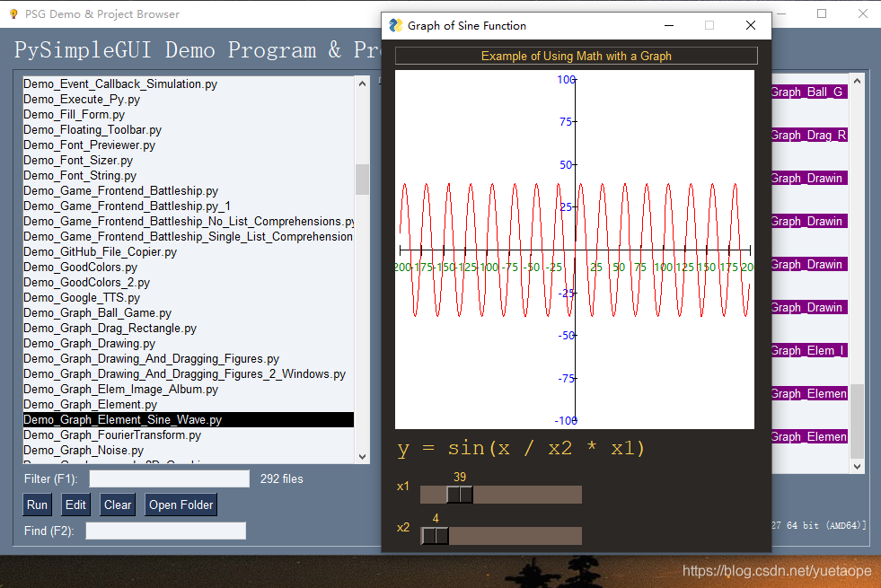Select Demo_Font_String.py
The image size is (881, 588).
(x=189, y=175)
